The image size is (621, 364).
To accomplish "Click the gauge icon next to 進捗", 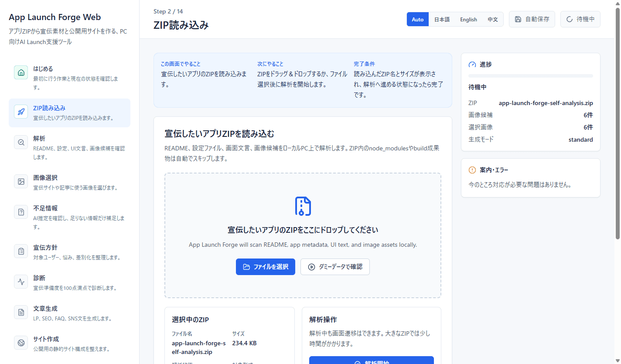I will (472, 65).
